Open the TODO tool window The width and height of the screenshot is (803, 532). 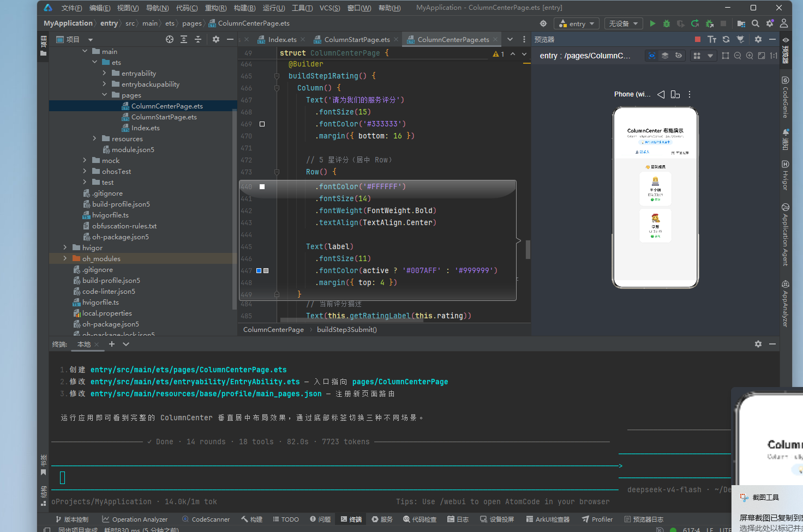(286, 519)
